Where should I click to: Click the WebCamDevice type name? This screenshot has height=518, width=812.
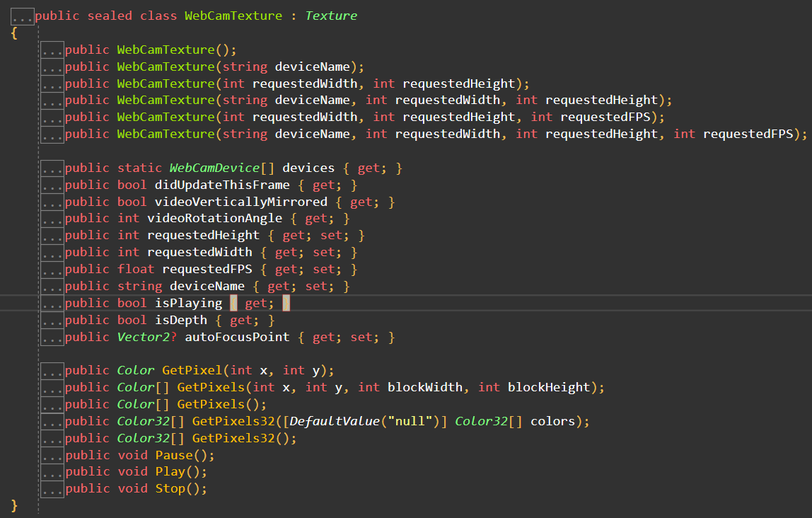point(214,168)
